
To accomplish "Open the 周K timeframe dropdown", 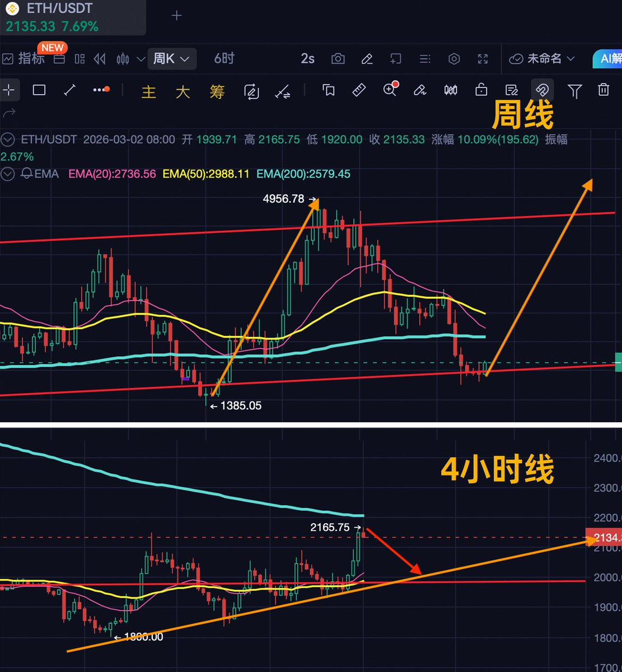I will point(172,58).
